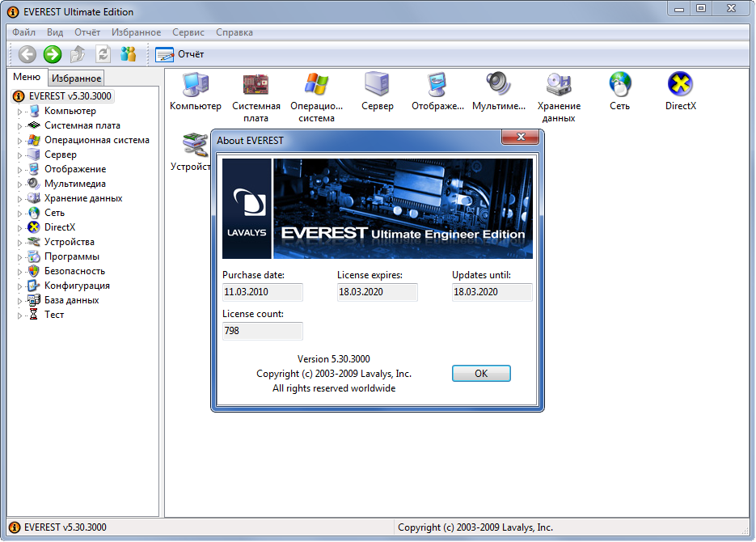Click Version 5.30.3000 text in dialog
The image size is (756, 542).
(334, 359)
